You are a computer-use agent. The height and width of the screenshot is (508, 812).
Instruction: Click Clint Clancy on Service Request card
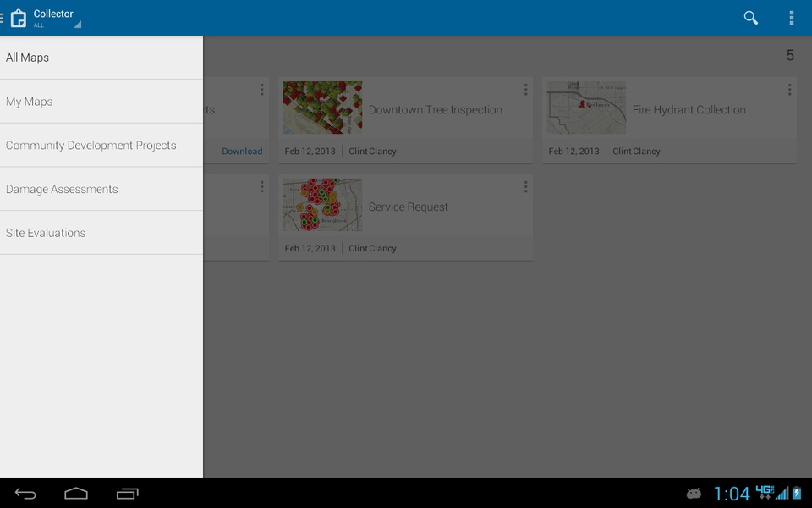(372, 248)
